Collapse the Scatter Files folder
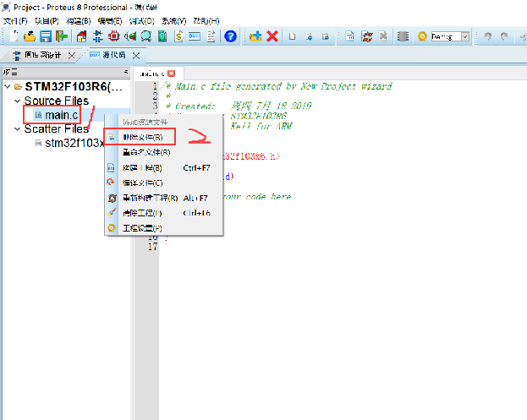This screenshot has width=527, height=420. pyautogui.click(x=17, y=129)
